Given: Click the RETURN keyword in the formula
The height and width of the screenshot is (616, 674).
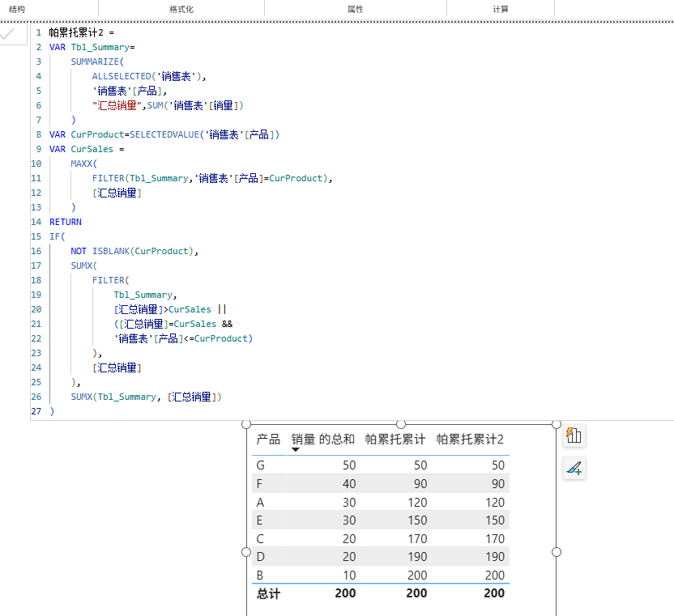Looking at the screenshot, I should pos(66,222).
